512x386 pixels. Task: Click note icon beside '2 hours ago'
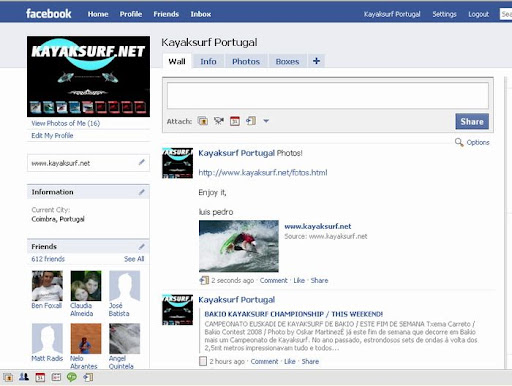pyautogui.click(x=203, y=361)
